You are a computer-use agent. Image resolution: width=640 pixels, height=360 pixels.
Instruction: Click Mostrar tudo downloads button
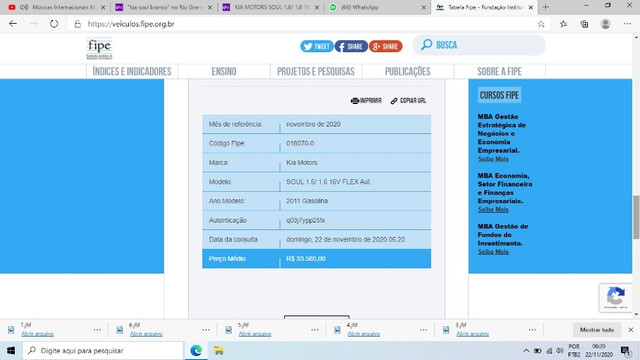pyautogui.click(x=597, y=330)
